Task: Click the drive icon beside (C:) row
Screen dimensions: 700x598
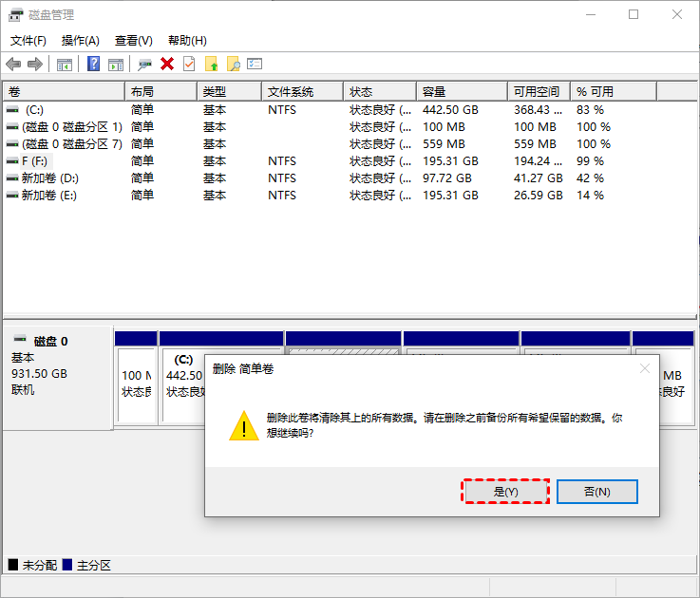Action: (12, 109)
